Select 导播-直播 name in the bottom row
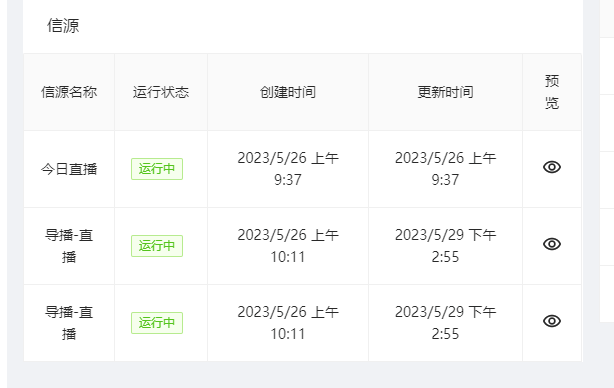The height and width of the screenshot is (388, 614). (69, 323)
